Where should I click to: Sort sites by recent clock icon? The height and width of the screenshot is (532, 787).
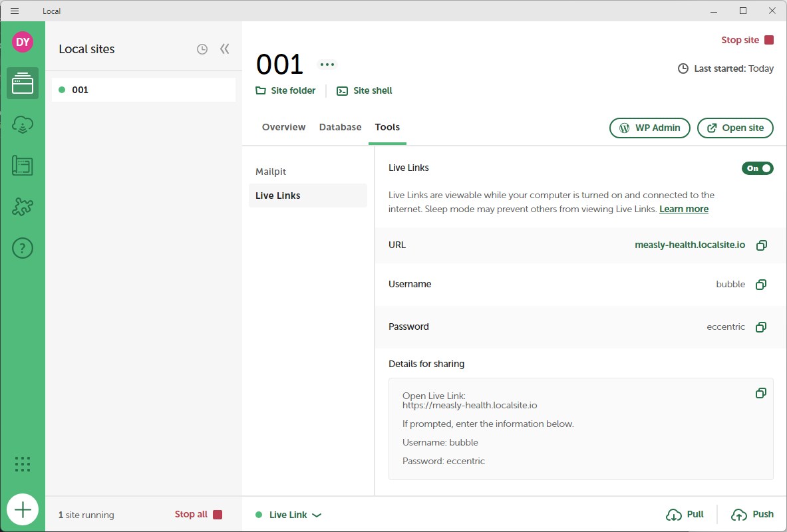tap(202, 49)
